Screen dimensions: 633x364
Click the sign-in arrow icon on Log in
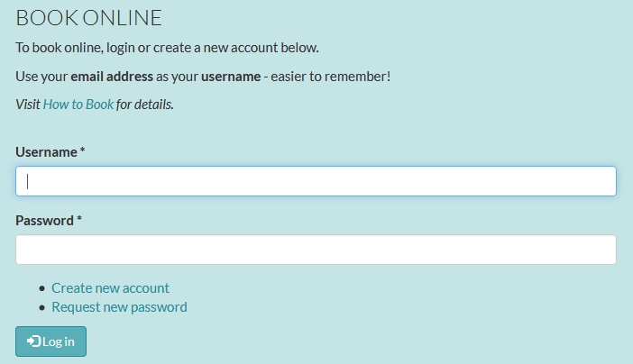click(x=34, y=341)
